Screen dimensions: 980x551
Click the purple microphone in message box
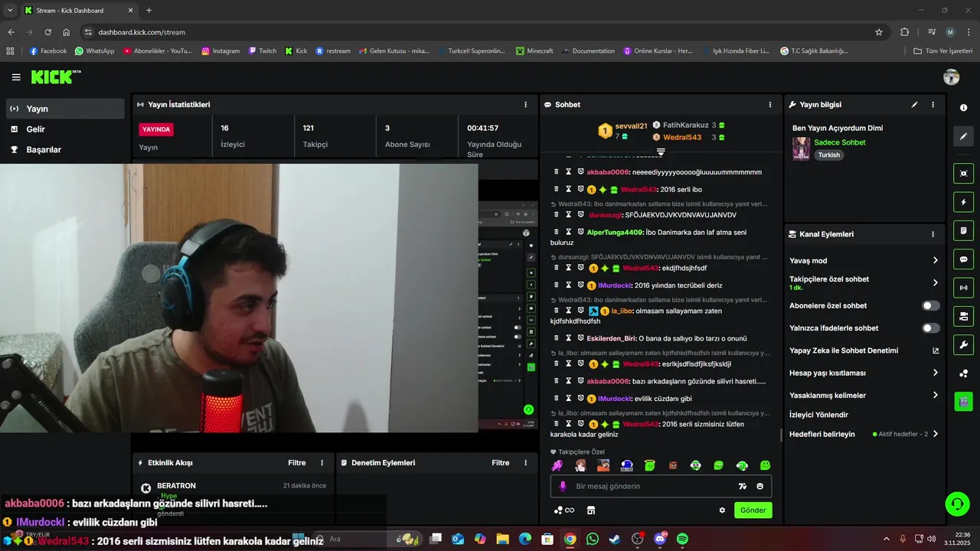pos(563,486)
